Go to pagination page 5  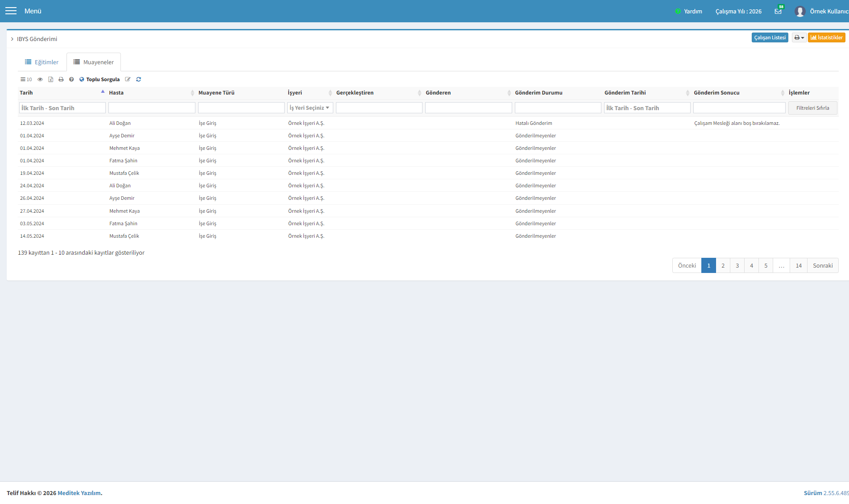(x=766, y=265)
